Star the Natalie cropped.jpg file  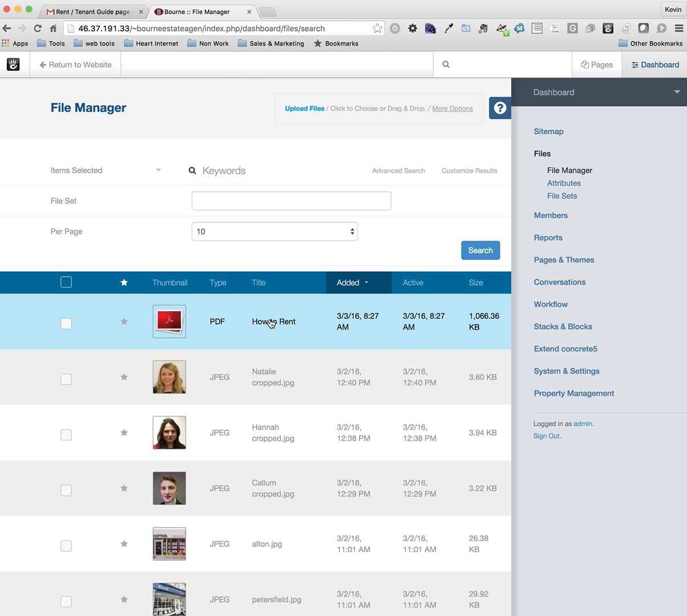click(x=124, y=377)
